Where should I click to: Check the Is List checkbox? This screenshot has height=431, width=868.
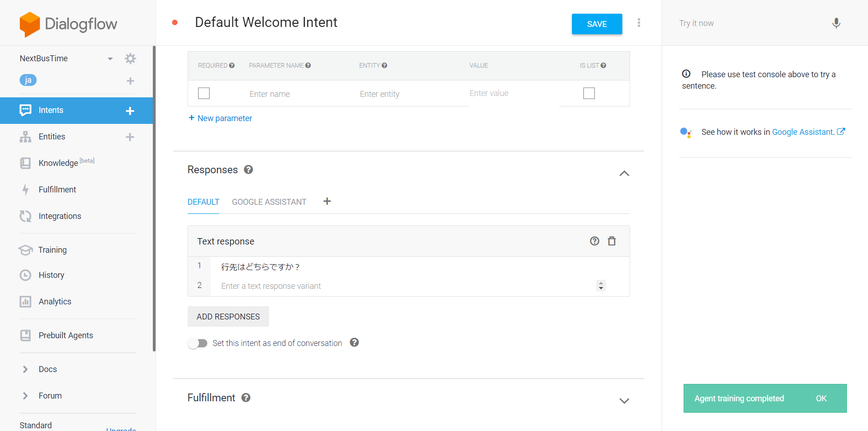coord(589,93)
